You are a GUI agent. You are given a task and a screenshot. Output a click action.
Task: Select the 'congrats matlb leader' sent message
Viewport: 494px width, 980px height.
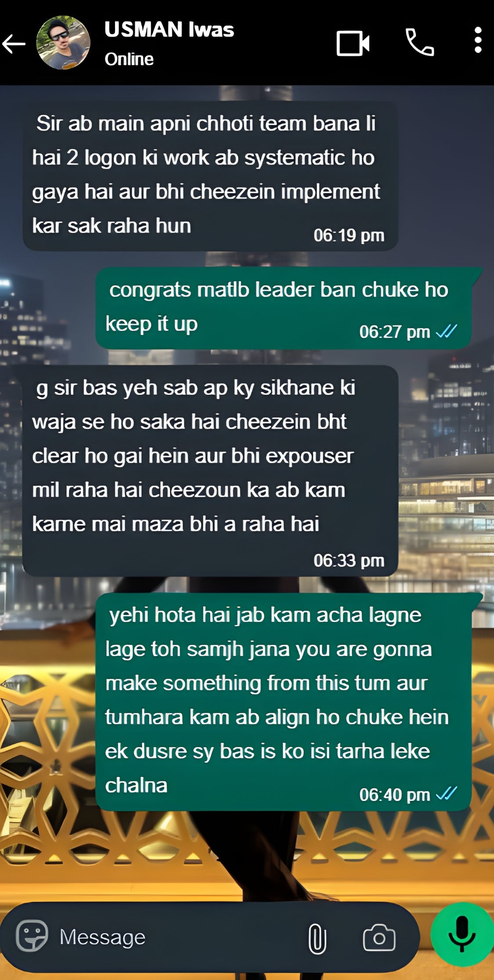click(x=284, y=308)
